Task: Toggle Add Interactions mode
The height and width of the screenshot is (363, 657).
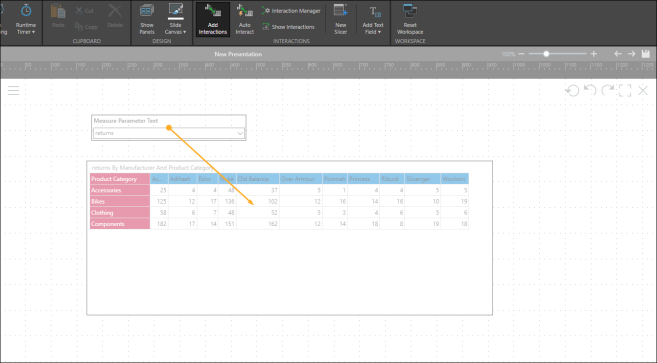Action: (212, 19)
